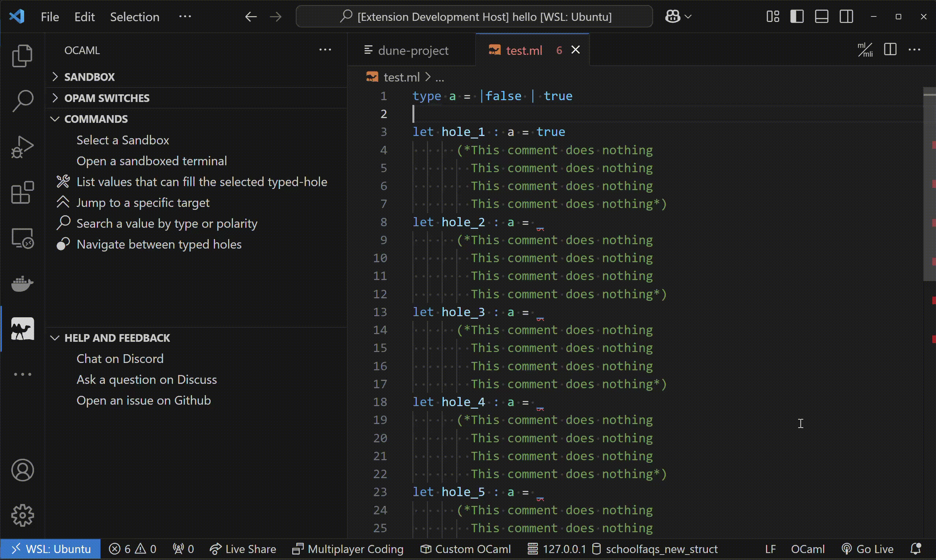
Task: Toggle the primary side bar visibility
Action: (x=797, y=16)
